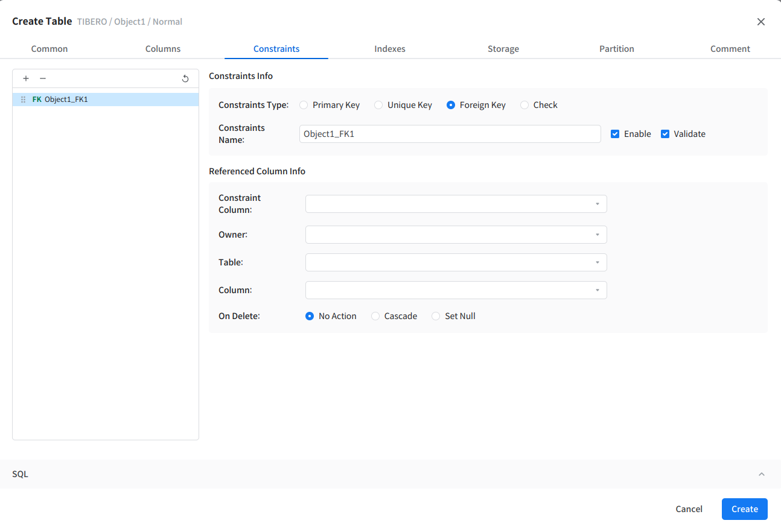
Task: Select the Unique Key radio button
Action: pyautogui.click(x=378, y=105)
